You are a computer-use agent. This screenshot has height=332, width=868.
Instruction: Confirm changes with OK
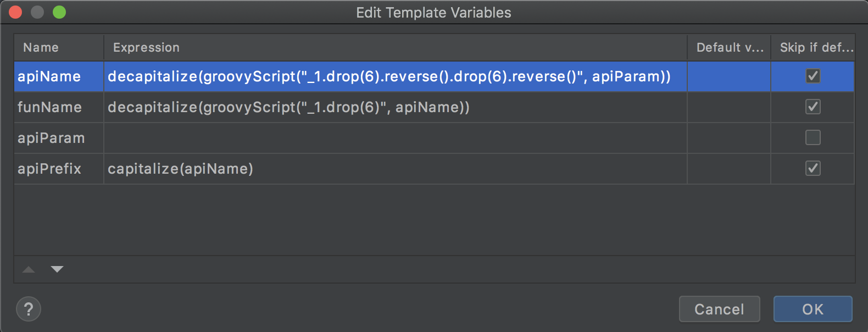pyautogui.click(x=813, y=309)
